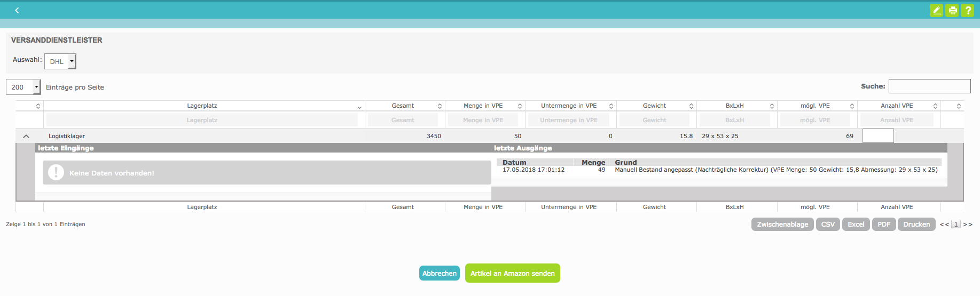Click the back arrow icon
Viewport: 980px width, 296px height.
[17, 10]
